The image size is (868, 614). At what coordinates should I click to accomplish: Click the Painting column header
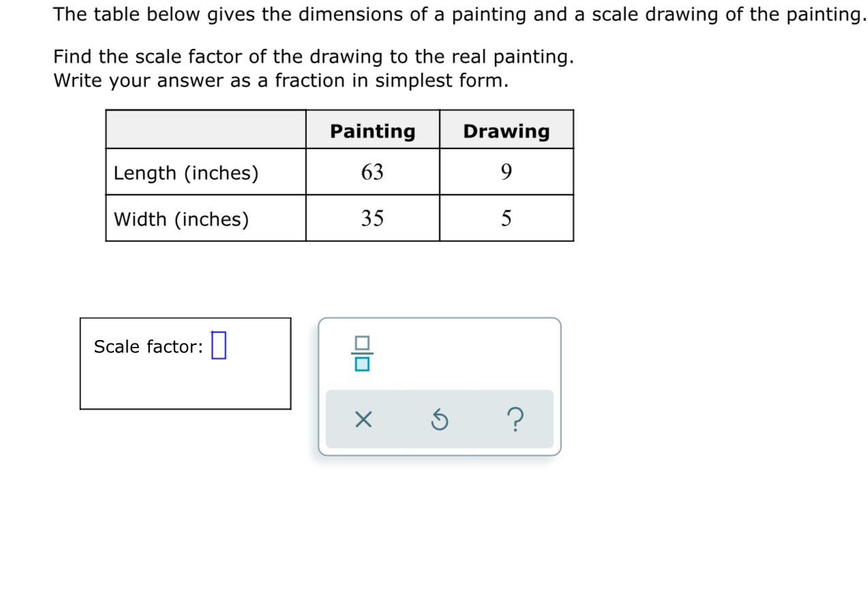372,131
